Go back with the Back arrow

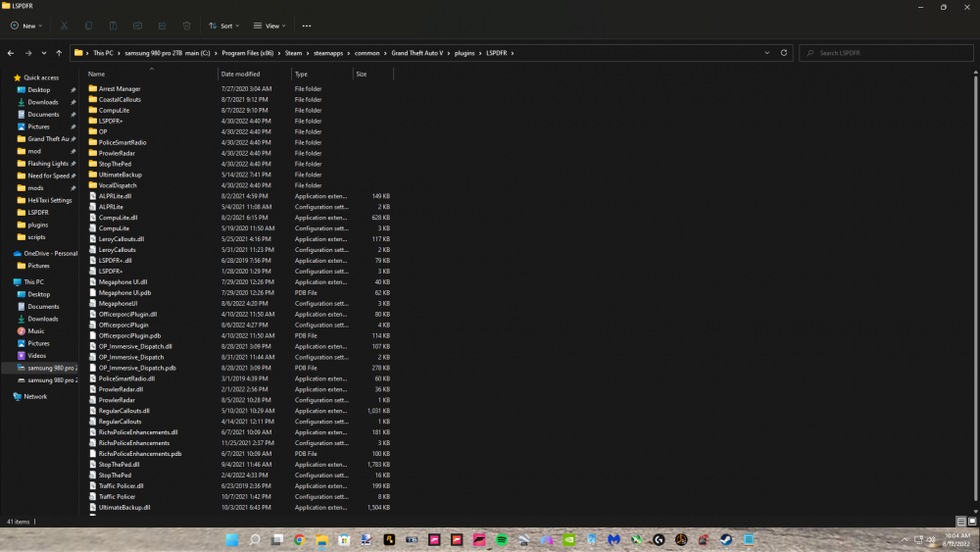[11, 53]
